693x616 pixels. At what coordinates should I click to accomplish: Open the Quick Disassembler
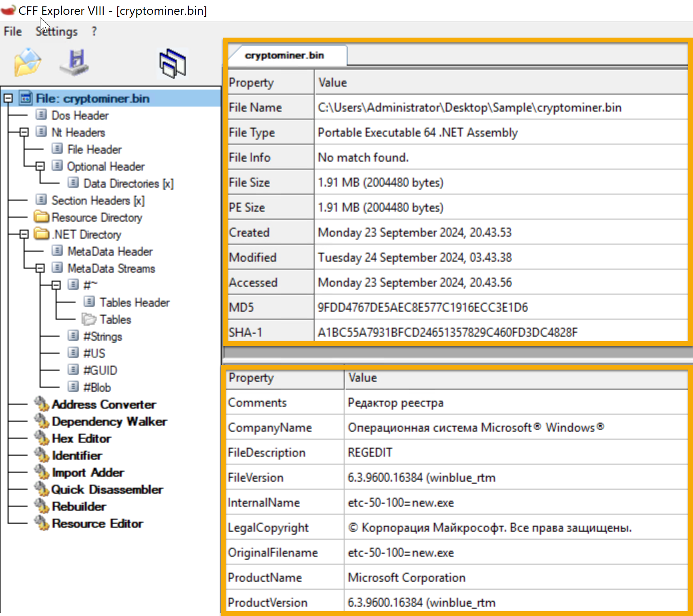coord(107,489)
